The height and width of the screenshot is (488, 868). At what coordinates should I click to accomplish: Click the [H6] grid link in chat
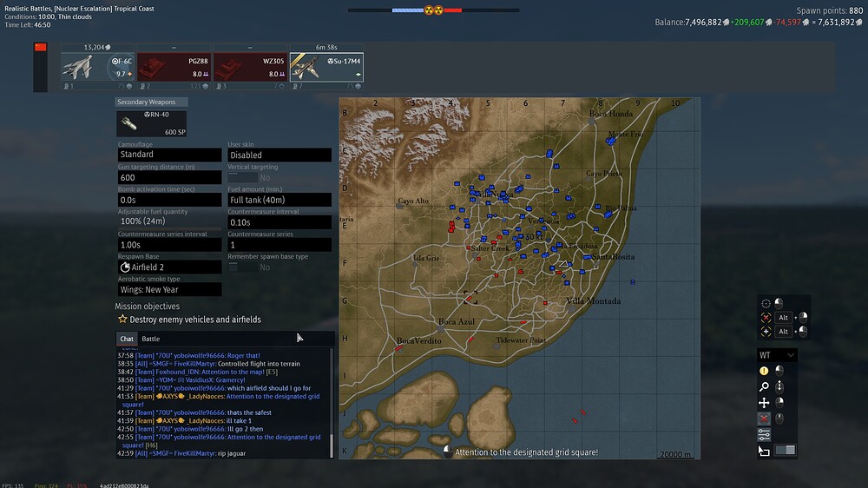[151, 445]
